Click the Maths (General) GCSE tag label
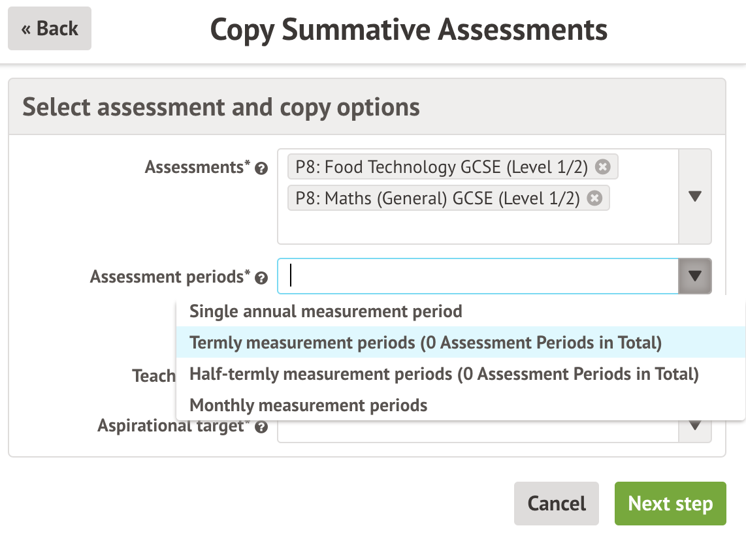The height and width of the screenshot is (560, 746). [x=437, y=198]
